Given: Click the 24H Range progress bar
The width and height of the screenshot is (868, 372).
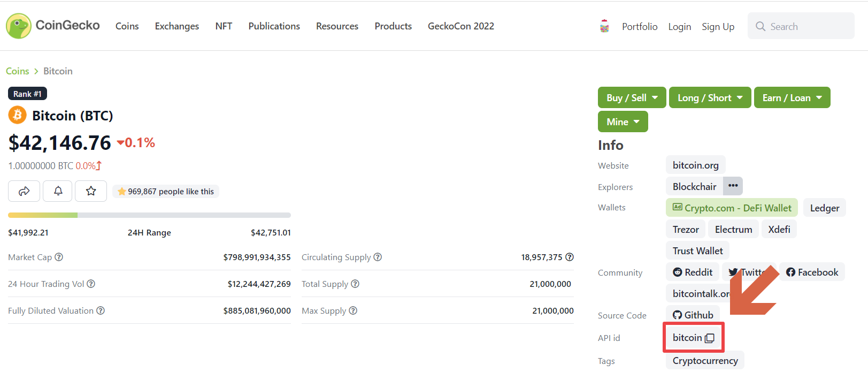Looking at the screenshot, I should point(149,215).
